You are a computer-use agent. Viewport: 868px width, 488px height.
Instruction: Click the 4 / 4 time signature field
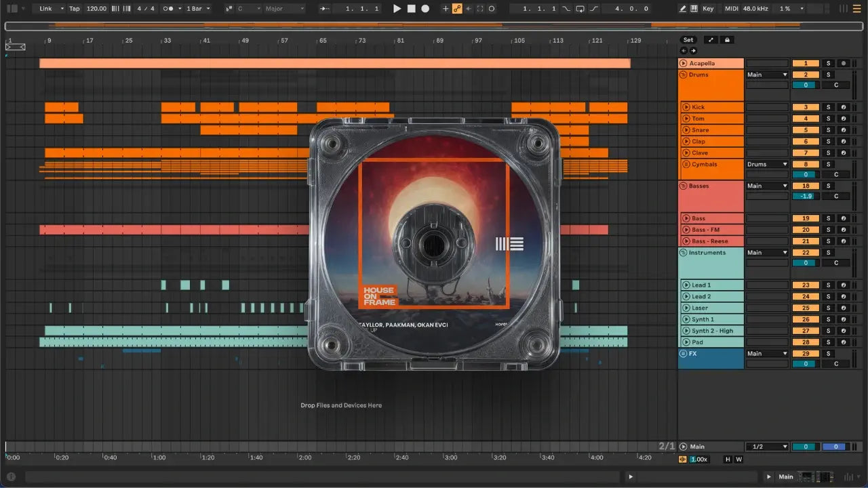(x=145, y=9)
